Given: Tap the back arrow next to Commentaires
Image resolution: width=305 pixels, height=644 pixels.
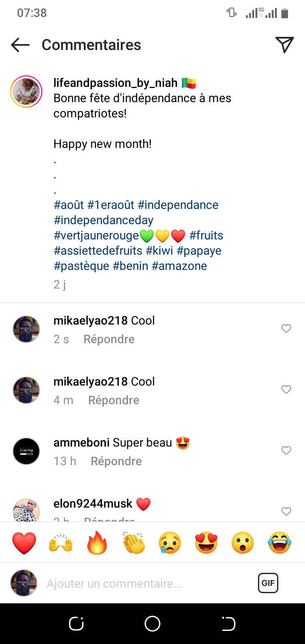Looking at the screenshot, I should point(20,45).
